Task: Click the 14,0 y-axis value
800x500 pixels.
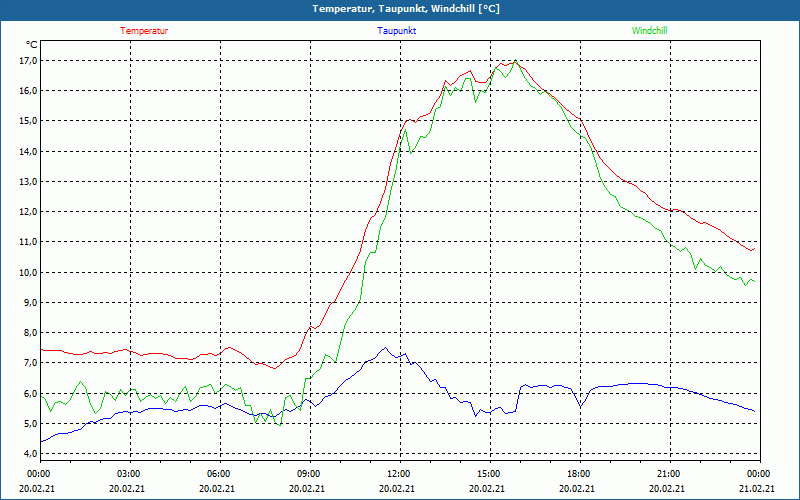Action: (29, 152)
